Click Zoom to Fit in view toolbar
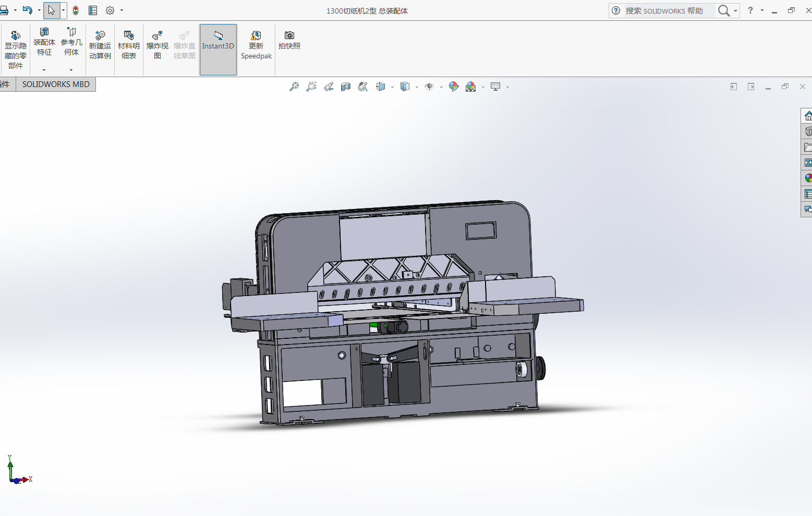Screen dimensions: 812x516 [x=294, y=87]
